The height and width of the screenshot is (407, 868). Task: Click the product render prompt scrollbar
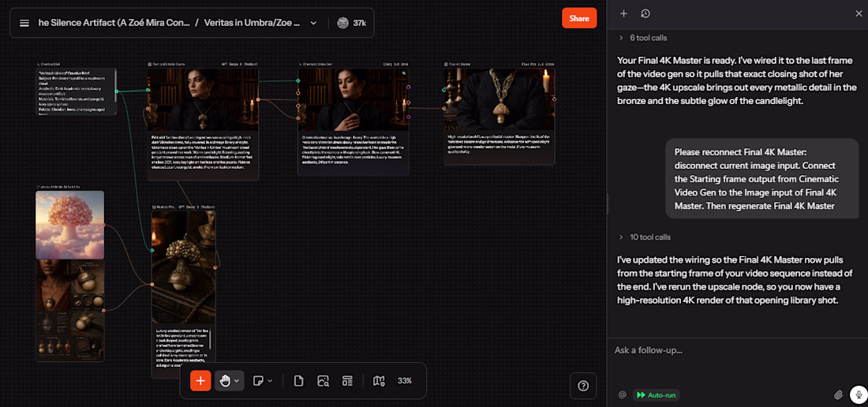point(211,340)
